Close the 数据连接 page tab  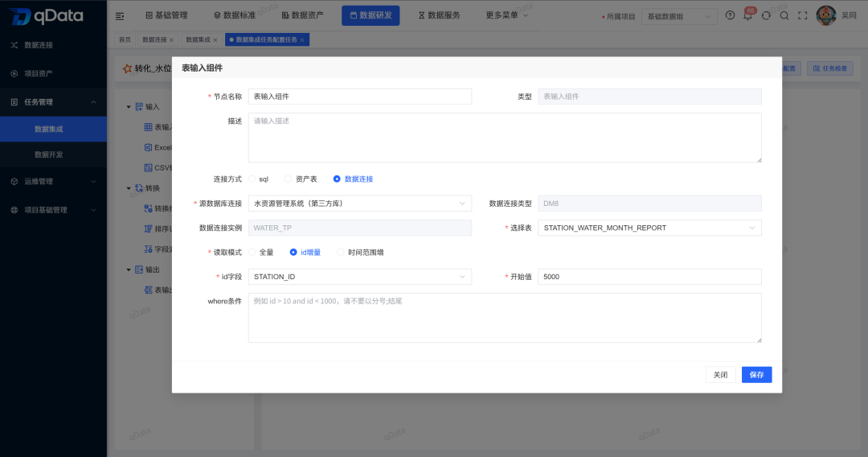tap(172, 40)
